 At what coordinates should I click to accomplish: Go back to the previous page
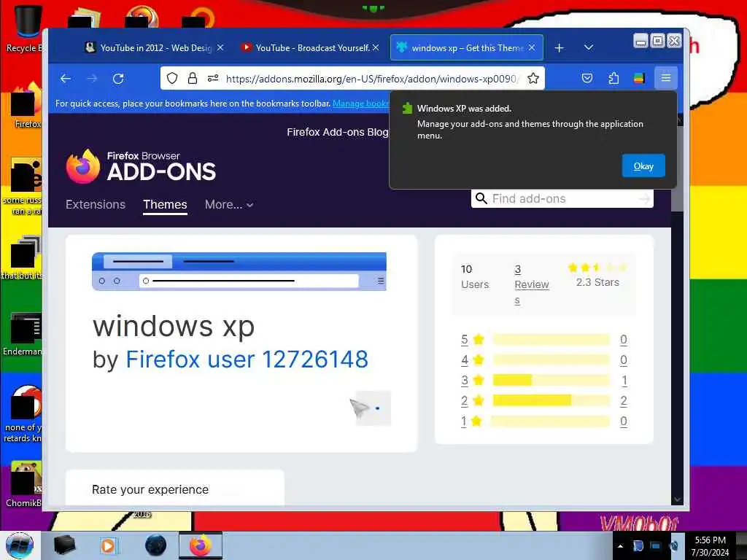point(66,79)
